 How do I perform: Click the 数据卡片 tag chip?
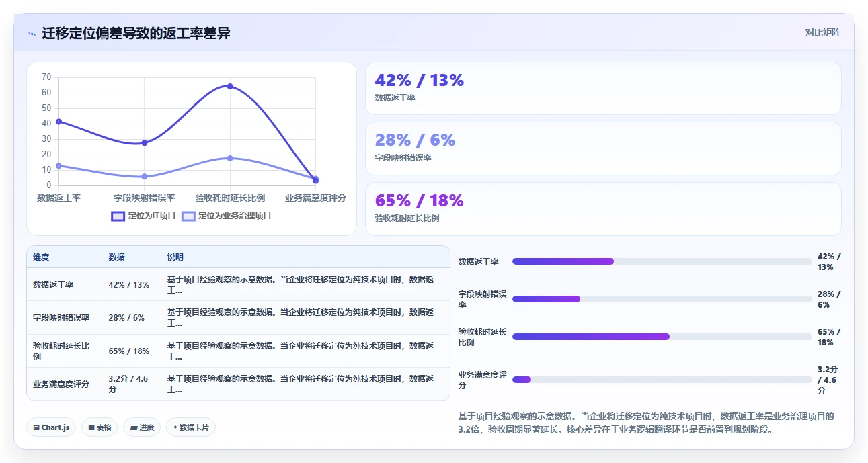[x=191, y=427]
